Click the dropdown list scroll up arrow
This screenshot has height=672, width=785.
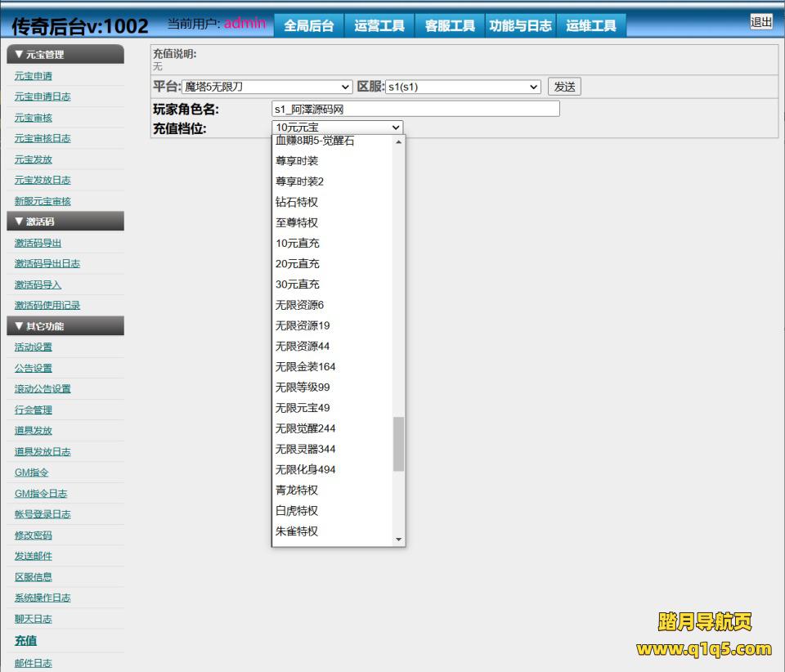point(399,142)
